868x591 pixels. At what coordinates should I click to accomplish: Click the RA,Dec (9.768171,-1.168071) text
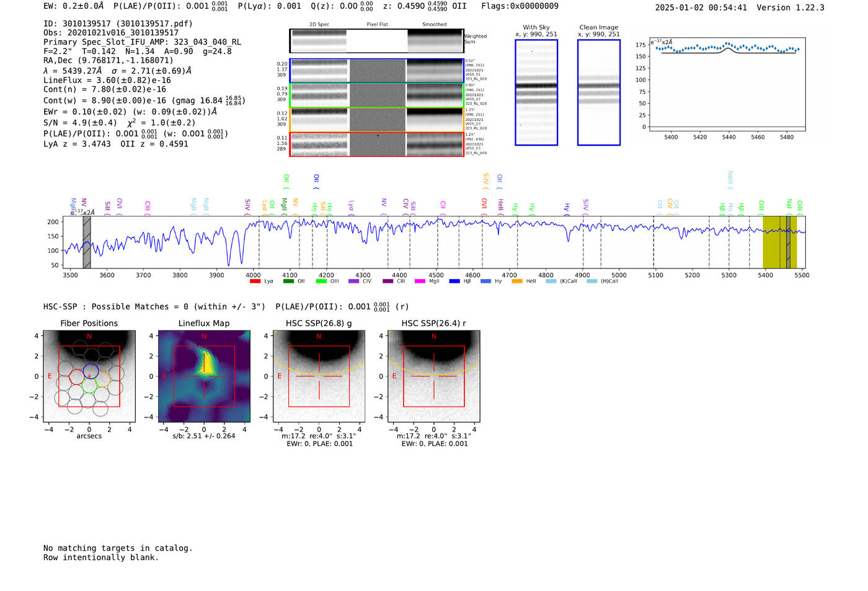pos(108,61)
